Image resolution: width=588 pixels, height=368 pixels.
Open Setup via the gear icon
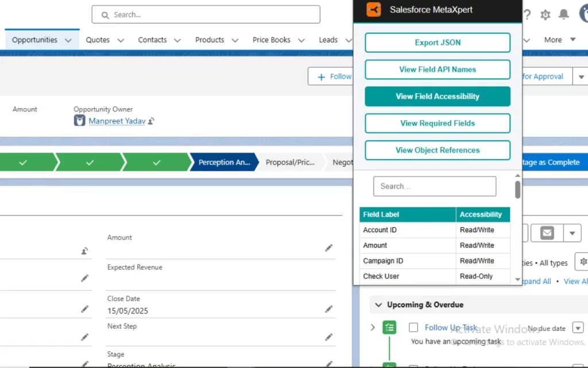(546, 15)
